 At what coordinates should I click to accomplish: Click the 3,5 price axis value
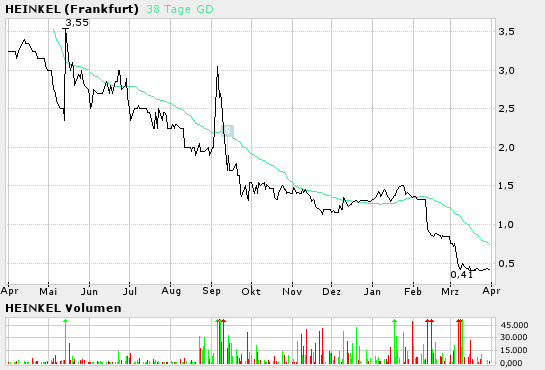[506, 32]
